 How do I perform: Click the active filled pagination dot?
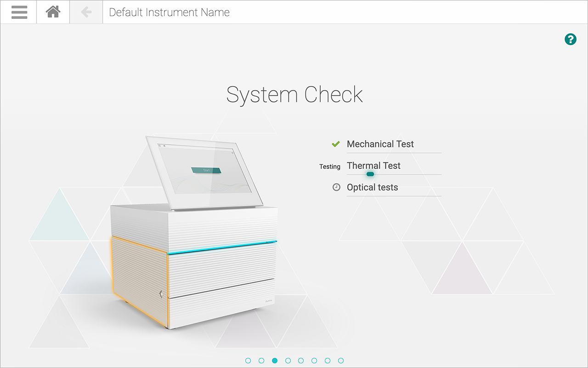pyautogui.click(x=275, y=361)
